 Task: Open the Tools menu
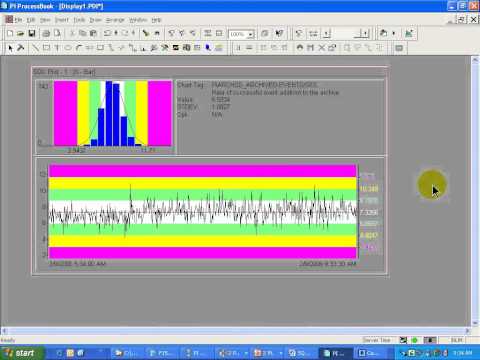click(79, 20)
